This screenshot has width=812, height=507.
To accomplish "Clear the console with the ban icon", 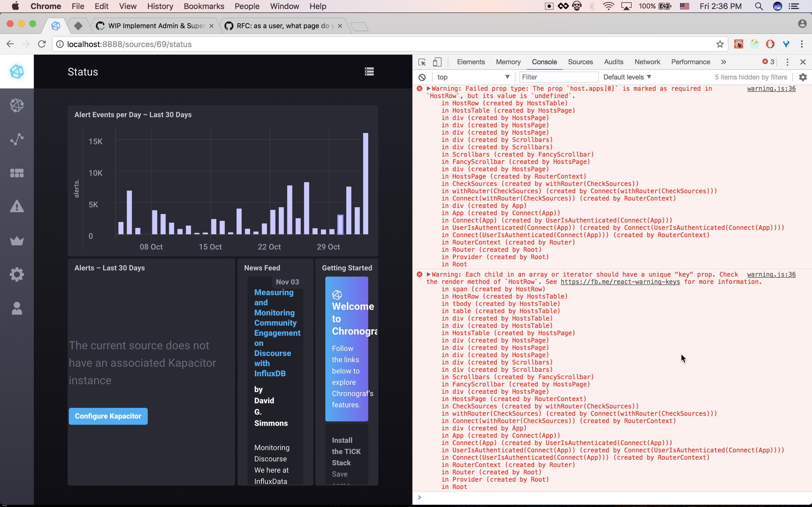I will (422, 77).
